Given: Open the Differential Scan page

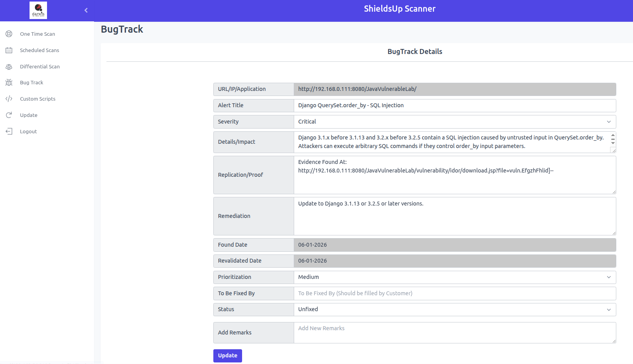Looking at the screenshot, I should tap(40, 66).
